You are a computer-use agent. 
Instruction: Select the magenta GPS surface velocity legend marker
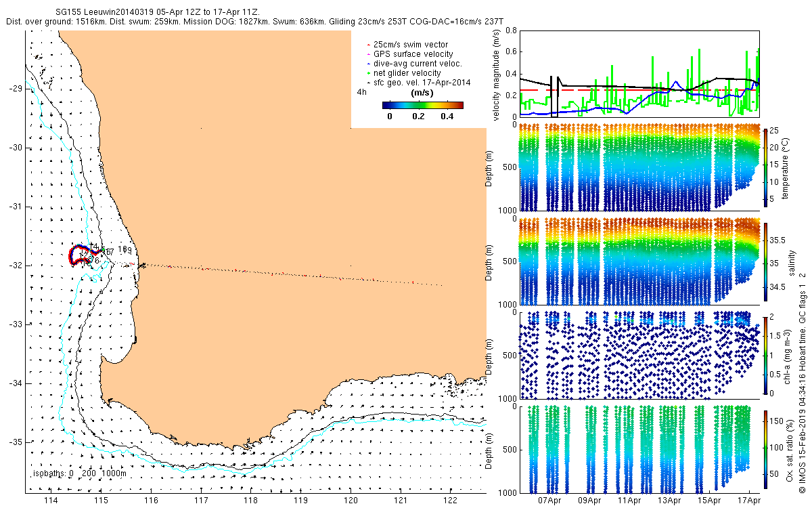pyautogui.click(x=367, y=54)
